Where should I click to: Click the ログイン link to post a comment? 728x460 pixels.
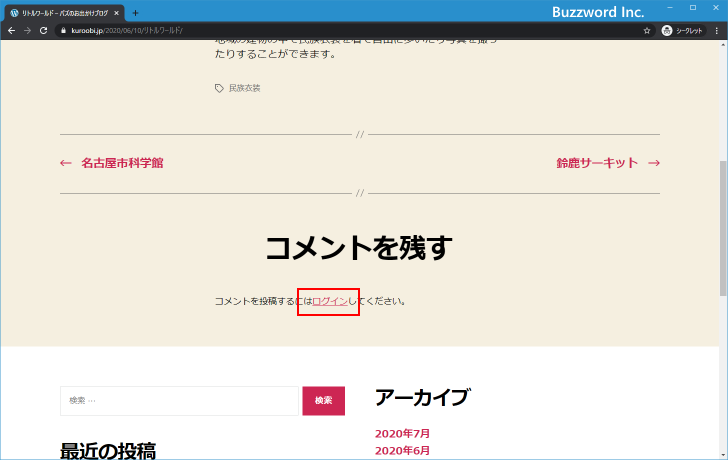pyautogui.click(x=330, y=301)
